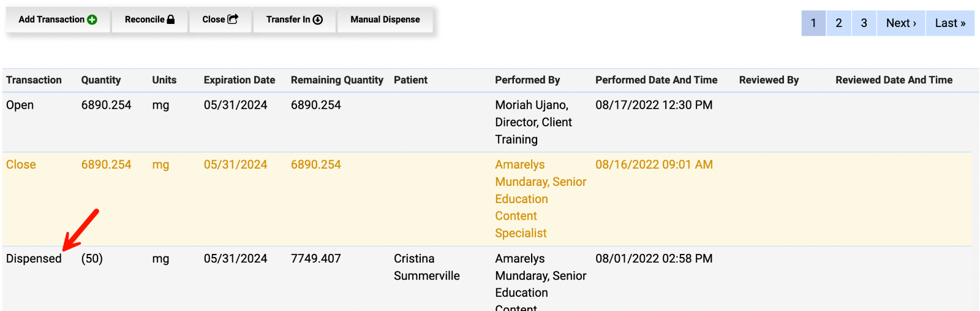Jump to the Last page
Screen dimensions: 980x311
(949, 23)
